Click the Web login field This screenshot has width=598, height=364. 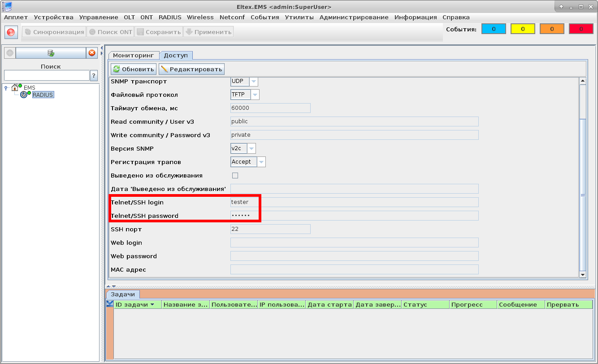click(x=354, y=243)
